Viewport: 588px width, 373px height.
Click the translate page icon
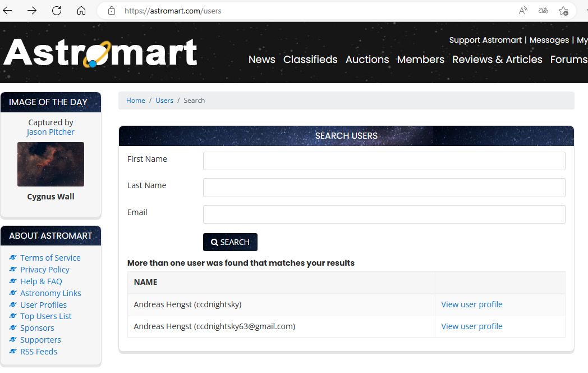(x=543, y=11)
